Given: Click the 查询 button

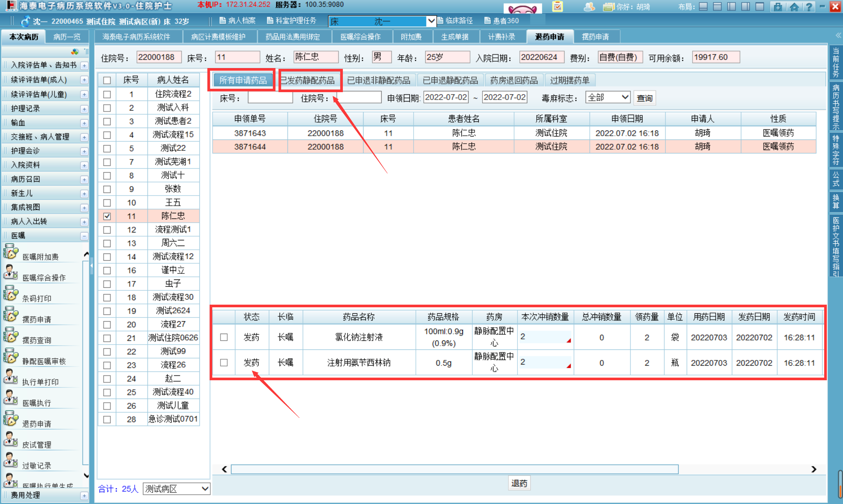Looking at the screenshot, I should coord(644,98).
